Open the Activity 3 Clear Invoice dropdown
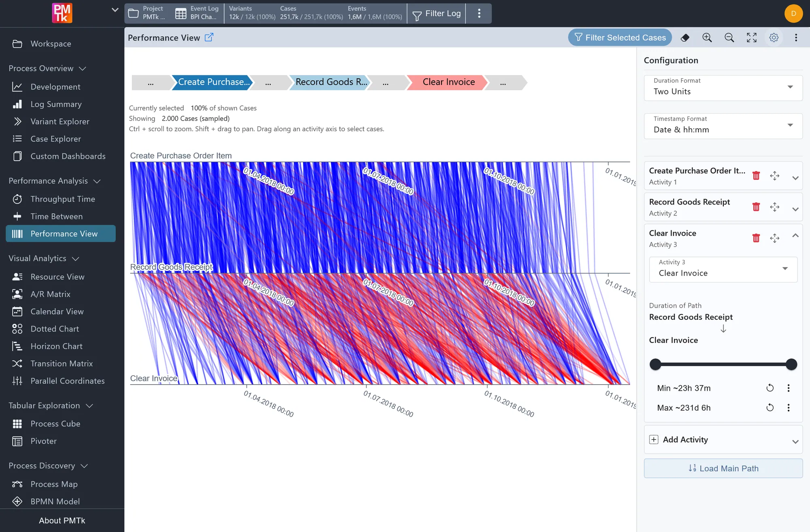The height and width of the screenshot is (532, 810). pyautogui.click(x=723, y=269)
